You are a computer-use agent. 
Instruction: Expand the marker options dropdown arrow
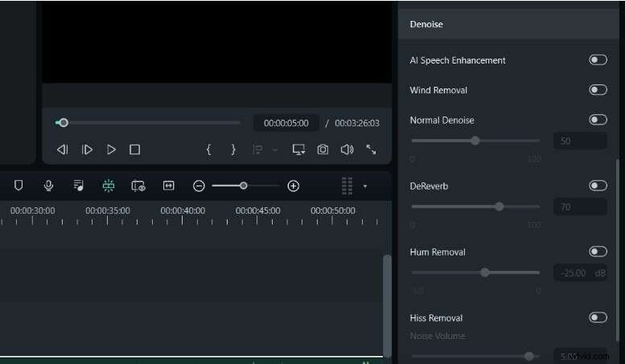click(275, 150)
